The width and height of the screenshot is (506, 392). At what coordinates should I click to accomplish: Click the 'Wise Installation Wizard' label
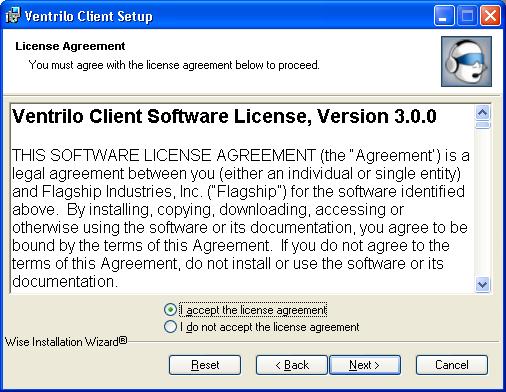[x=66, y=342]
